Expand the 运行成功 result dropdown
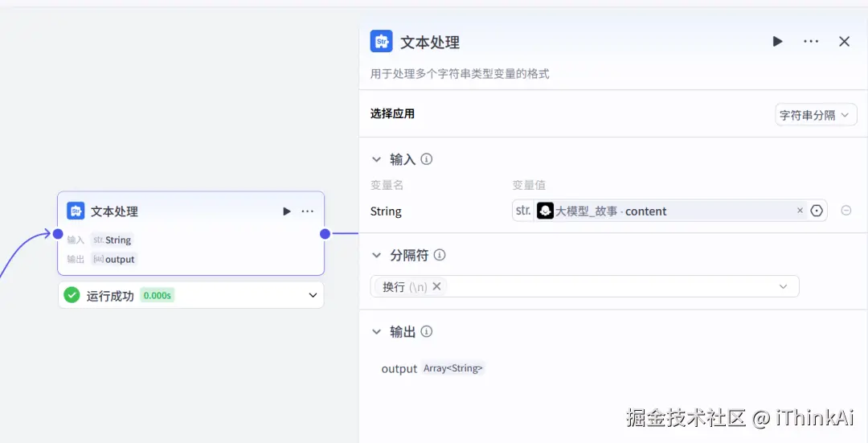The height and width of the screenshot is (443, 868). tap(313, 295)
